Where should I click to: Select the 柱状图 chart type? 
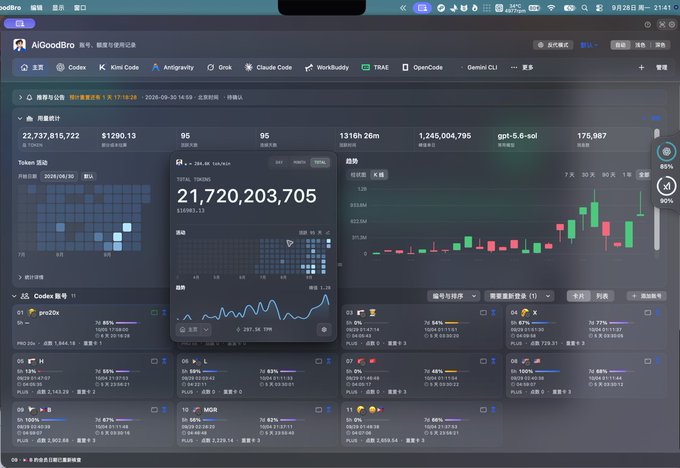(358, 175)
